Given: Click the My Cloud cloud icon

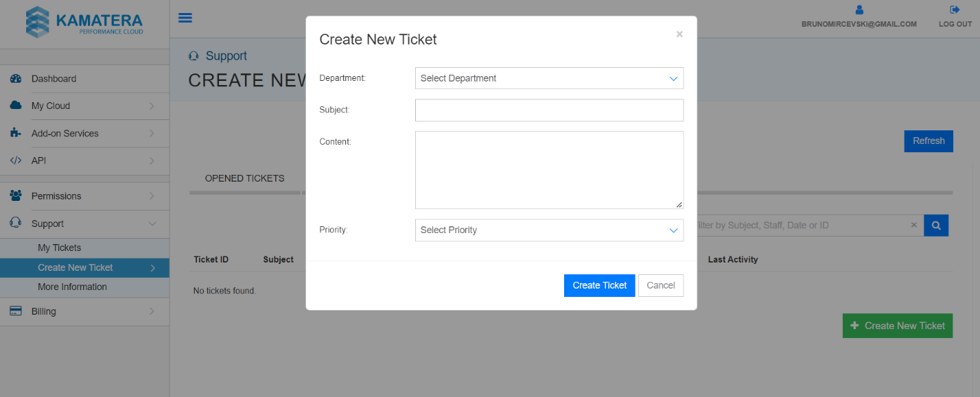Looking at the screenshot, I should (16, 106).
